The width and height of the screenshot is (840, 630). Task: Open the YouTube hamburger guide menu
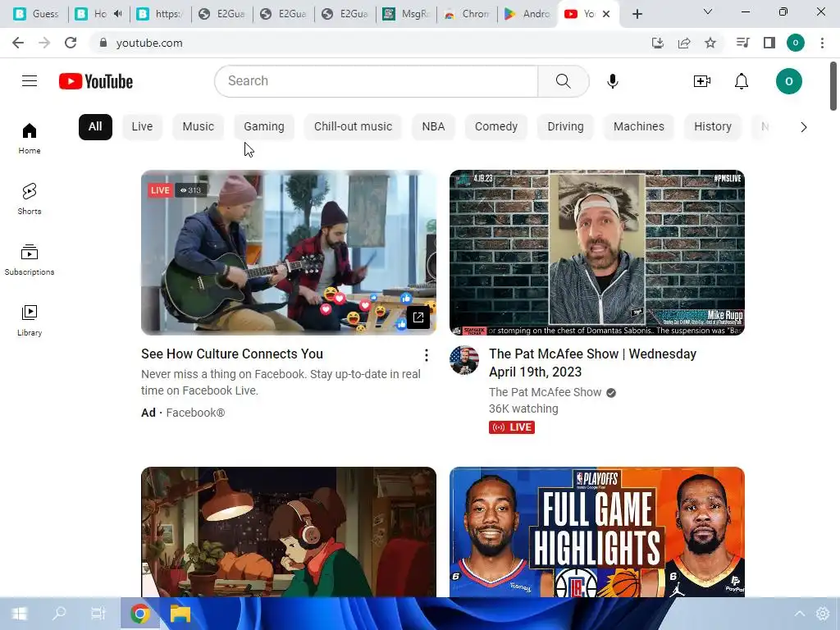30,81
